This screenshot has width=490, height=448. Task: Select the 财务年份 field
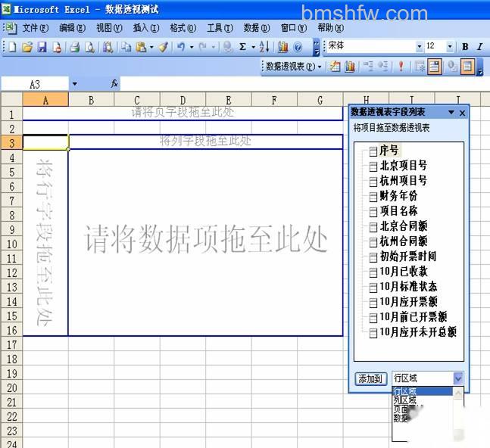[398, 196]
